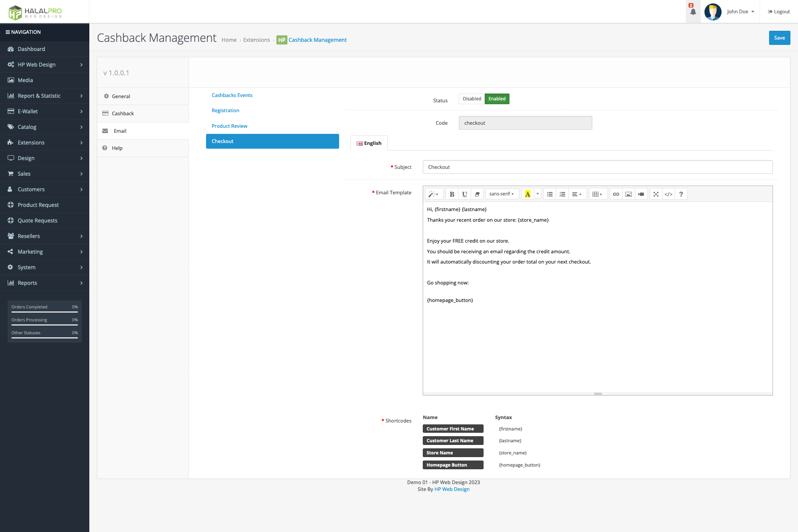The height and width of the screenshot is (532, 798).
Task: Open the code view of the email template
Action: pos(668,194)
